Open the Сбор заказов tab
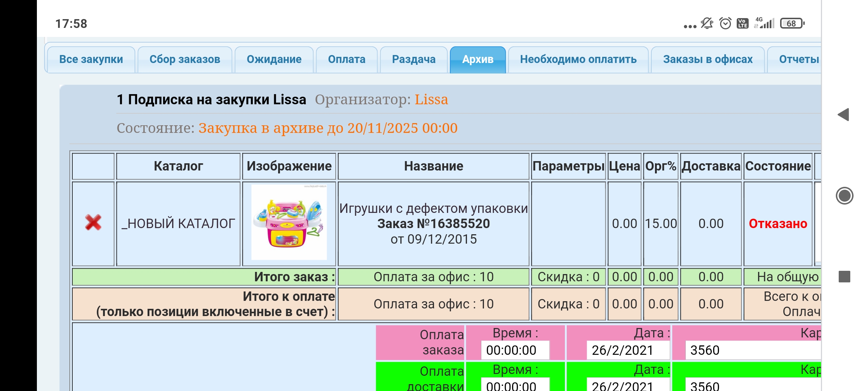 coord(185,59)
